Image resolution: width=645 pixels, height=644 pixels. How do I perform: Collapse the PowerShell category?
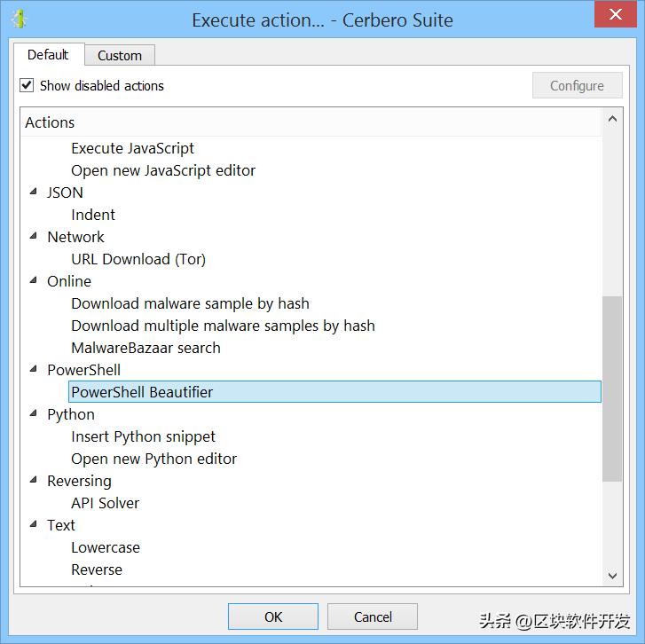click(x=34, y=369)
